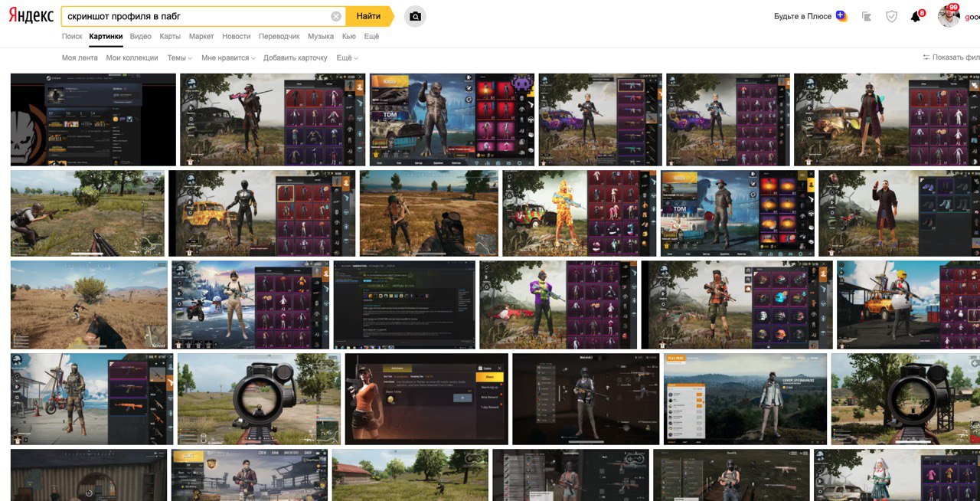Click the Yandex logo
The width and height of the screenshot is (980, 501).
point(31,16)
